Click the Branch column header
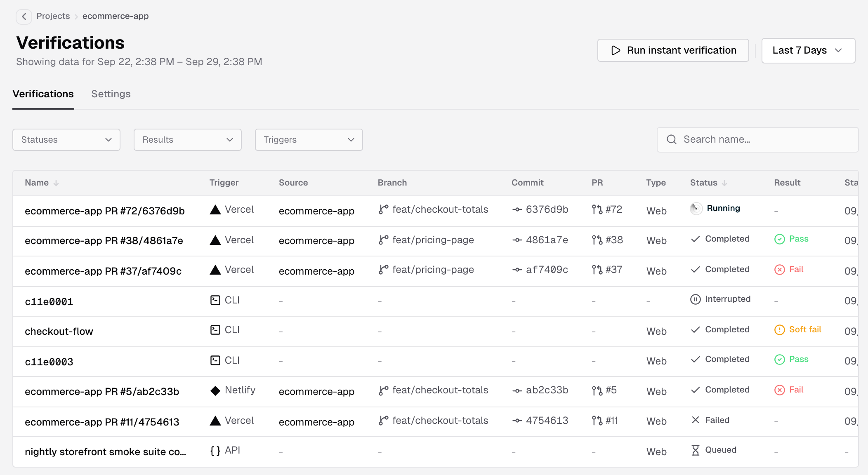 pos(392,183)
